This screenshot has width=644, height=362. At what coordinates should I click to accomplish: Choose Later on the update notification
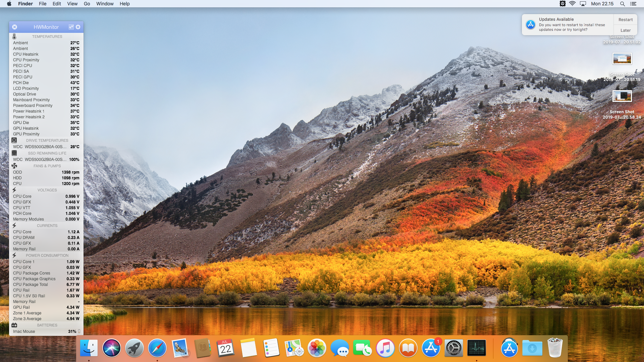[x=625, y=30]
